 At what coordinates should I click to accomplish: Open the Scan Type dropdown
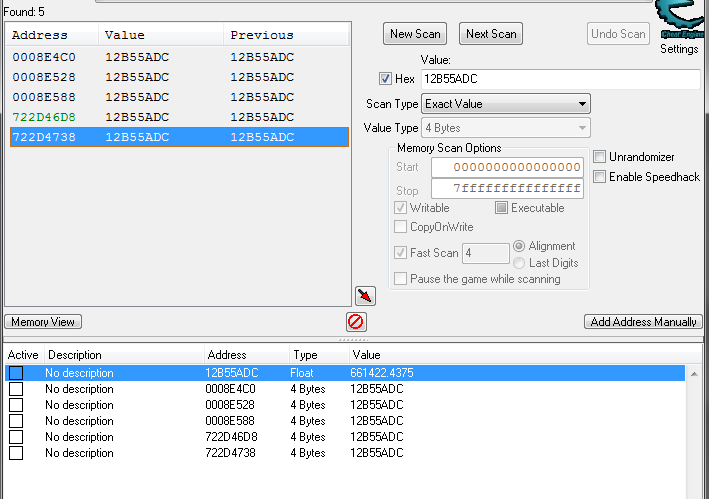tap(506, 104)
